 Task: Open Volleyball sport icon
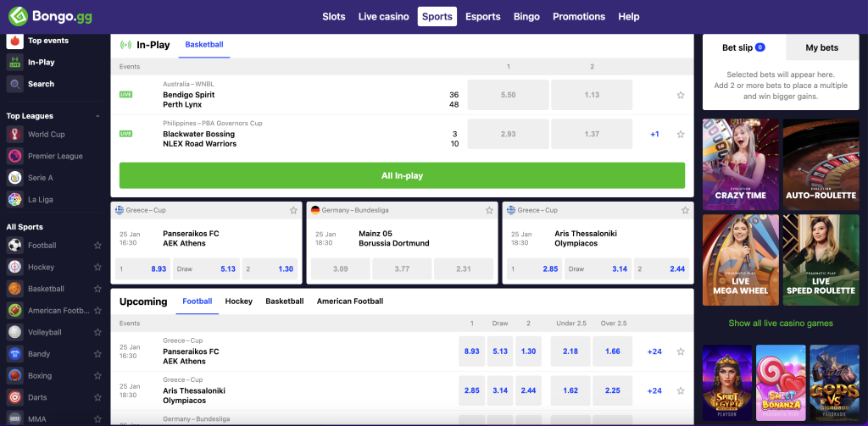15,332
